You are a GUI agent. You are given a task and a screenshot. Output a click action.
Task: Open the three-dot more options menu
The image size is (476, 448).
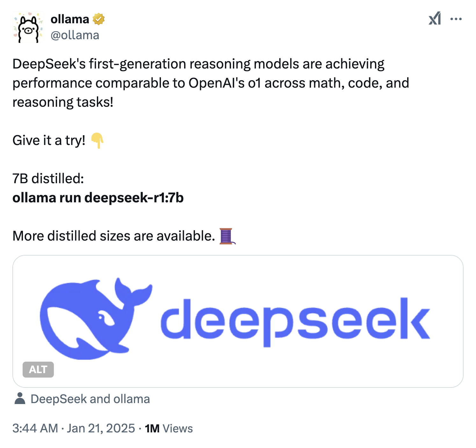tap(456, 19)
